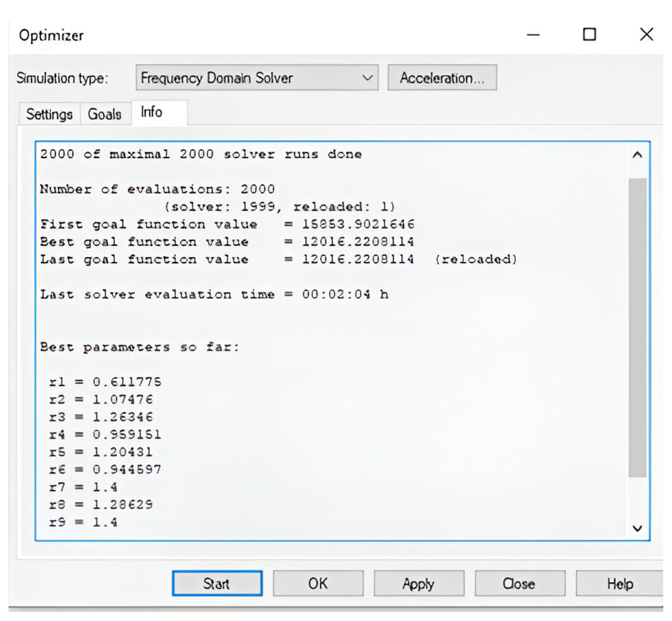Close the Optimizer window with X
Viewport: 672px width, 621px height.
click(x=646, y=35)
